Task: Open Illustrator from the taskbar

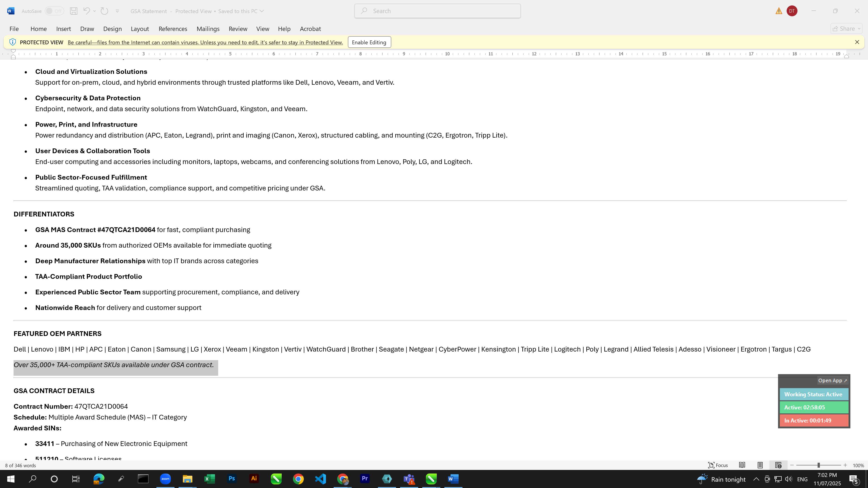Action: 254,479
